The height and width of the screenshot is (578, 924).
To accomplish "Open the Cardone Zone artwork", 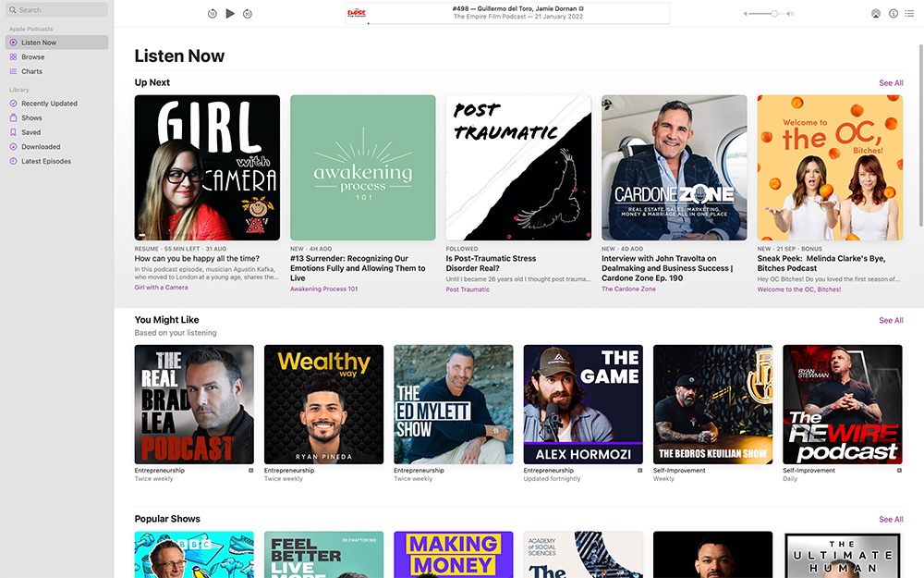I will pyautogui.click(x=675, y=167).
